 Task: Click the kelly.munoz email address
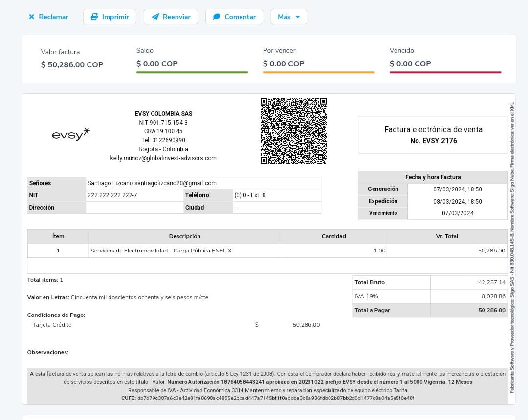pos(163,158)
